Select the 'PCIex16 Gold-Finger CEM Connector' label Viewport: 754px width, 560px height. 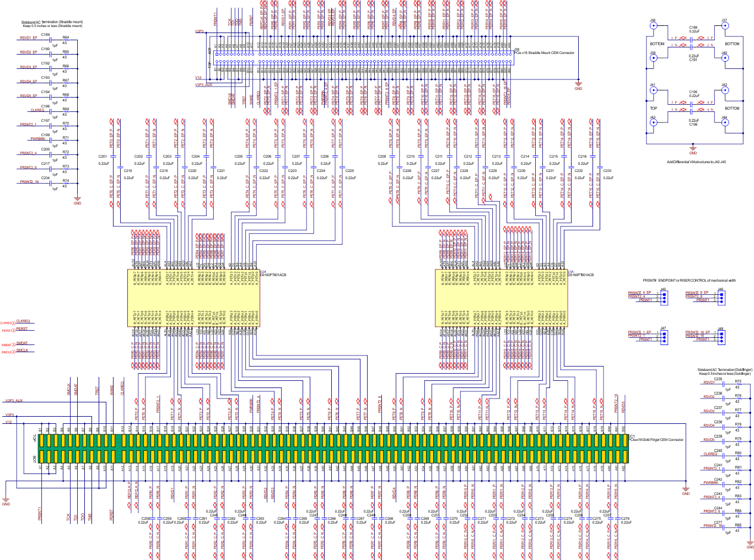coord(656,440)
